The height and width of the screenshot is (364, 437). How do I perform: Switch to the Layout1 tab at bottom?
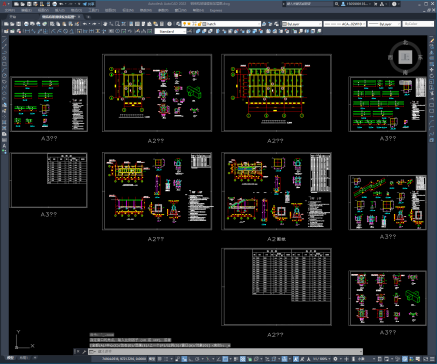coord(24,358)
